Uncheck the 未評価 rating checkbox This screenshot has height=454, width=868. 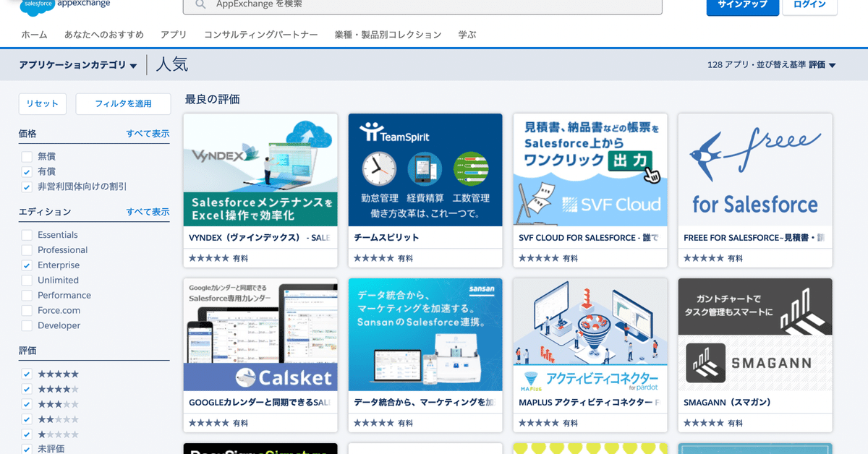pos(27,449)
